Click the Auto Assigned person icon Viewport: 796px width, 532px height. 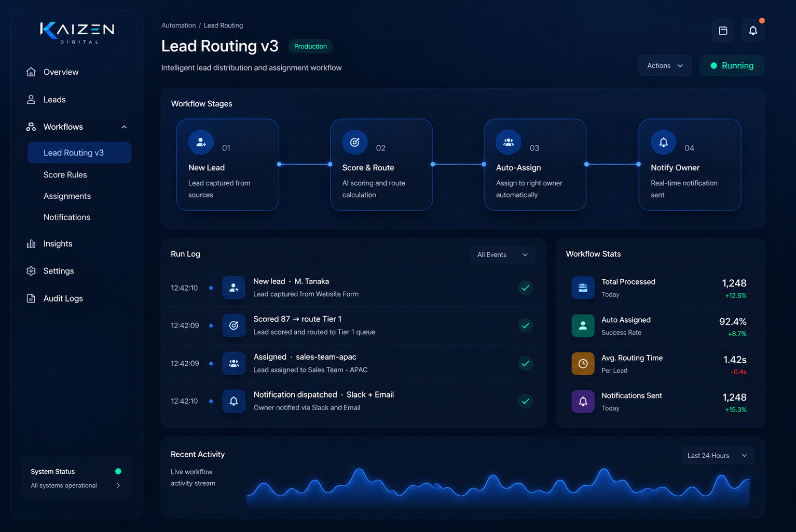583,325
